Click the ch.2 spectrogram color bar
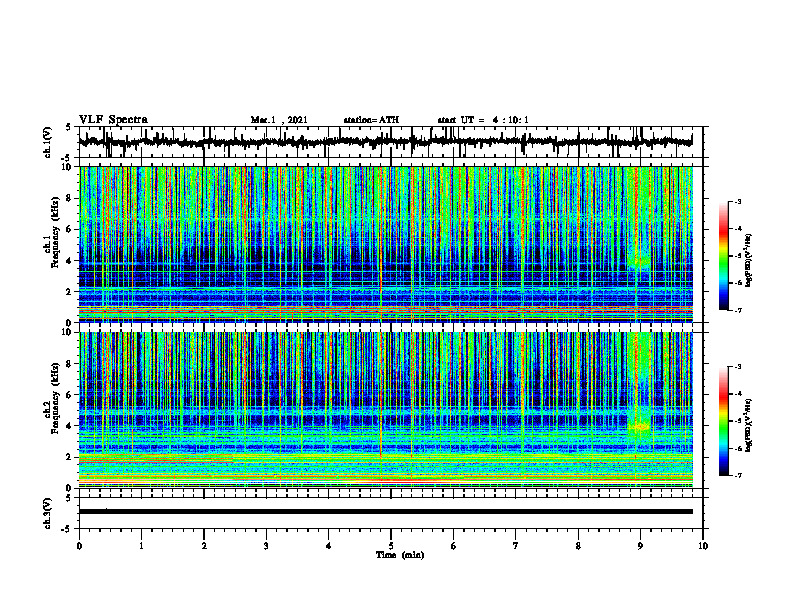Screen dimensions: 792x612 pyautogui.click(x=724, y=421)
